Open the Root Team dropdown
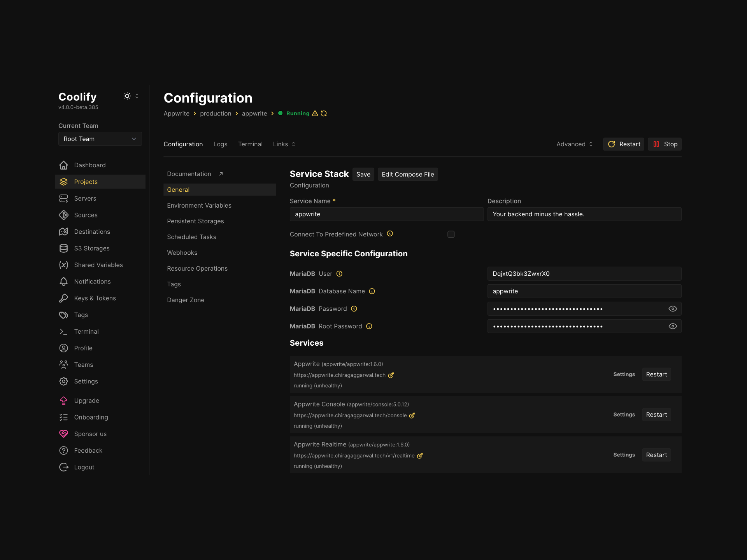The height and width of the screenshot is (560, 747). (100, 139)
